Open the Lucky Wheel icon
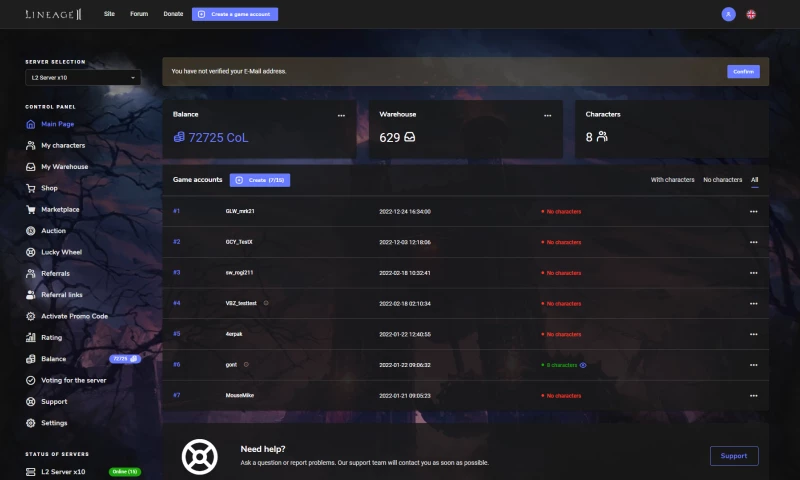This screenshot has width=800, height=480. tap(31, 252)
